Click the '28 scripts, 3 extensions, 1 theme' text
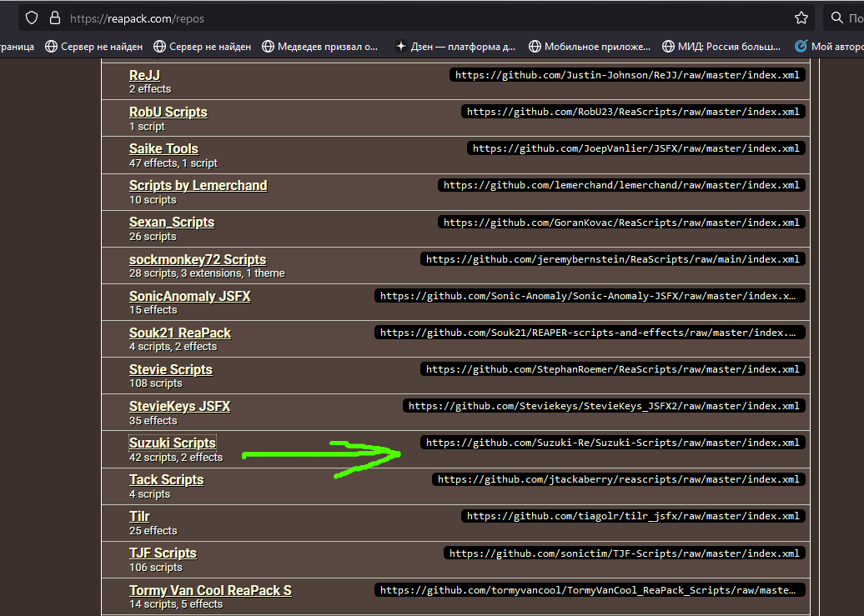Image resolution: width=864 pixels, height=616 pixels. coord(207,273)
